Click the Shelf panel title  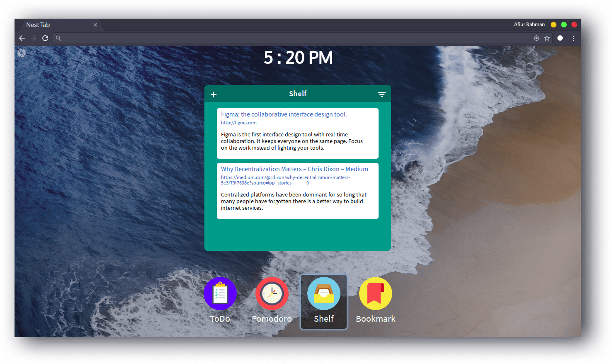coord(298,94)
